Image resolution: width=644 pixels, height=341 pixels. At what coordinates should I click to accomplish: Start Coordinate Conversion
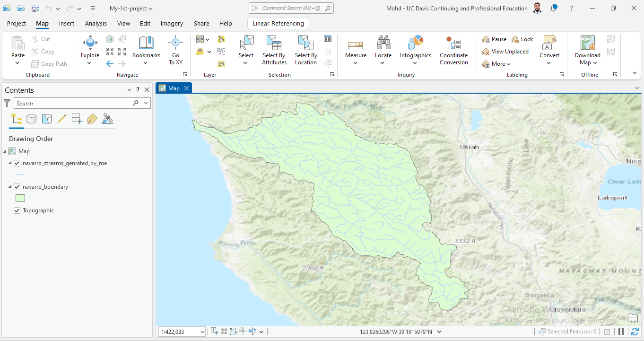453,50
